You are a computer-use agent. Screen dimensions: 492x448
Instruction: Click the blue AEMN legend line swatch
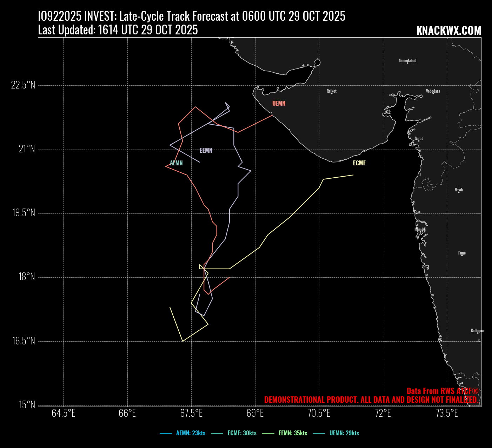[166, 433]
